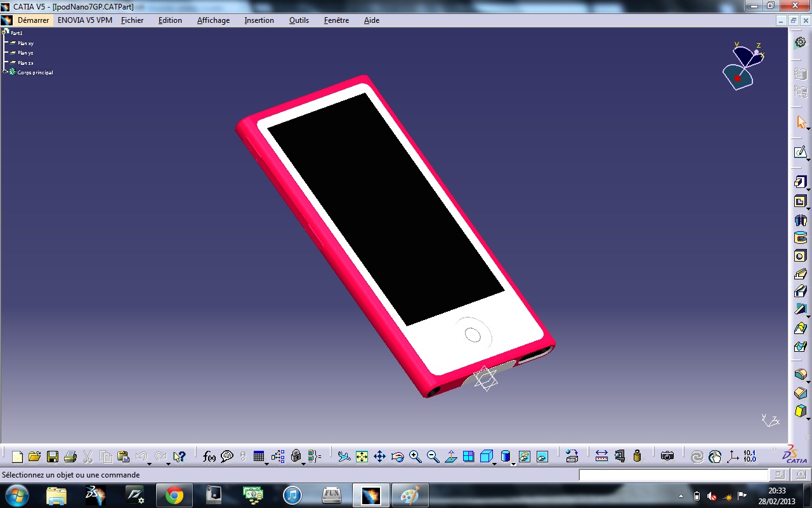Select the Groove tool
This screenshot has height=508, width=812.
800,238
